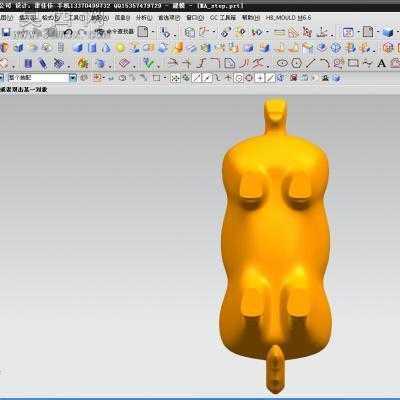
Task: Click the green checkmark finish icon
Action: pos(149,63)
